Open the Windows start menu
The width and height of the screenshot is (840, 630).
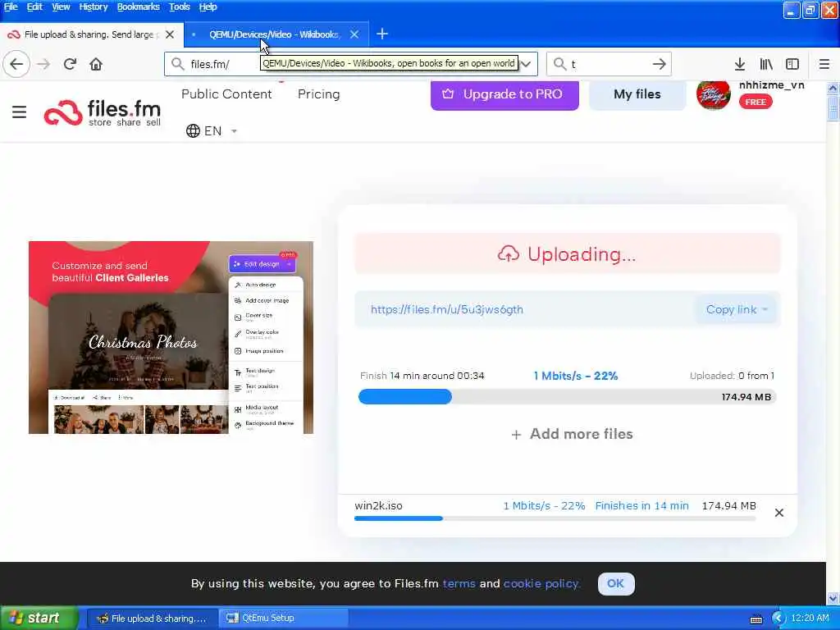pyautogui.click(x=39, y=619)
